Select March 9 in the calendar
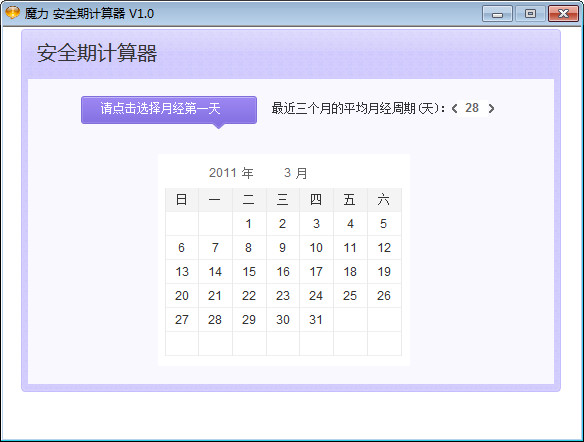The width and height of the screenshot is (584, 442). [283, 248]
